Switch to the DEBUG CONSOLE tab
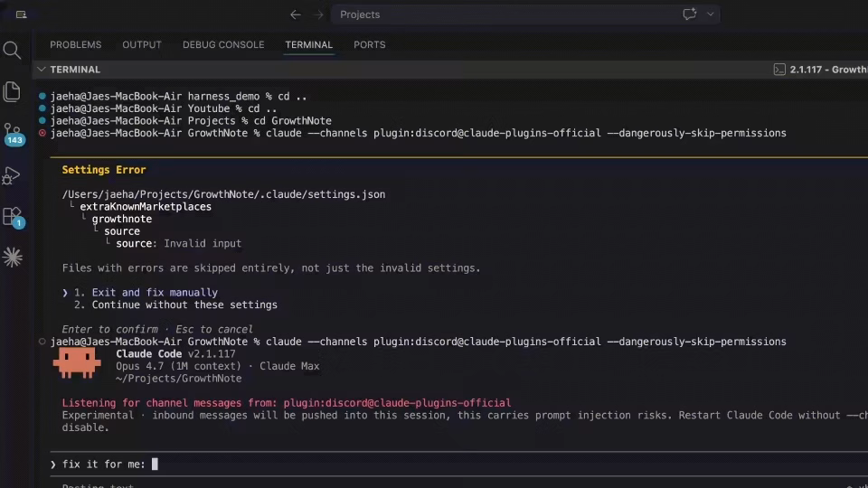 click(x=223, y=45)
